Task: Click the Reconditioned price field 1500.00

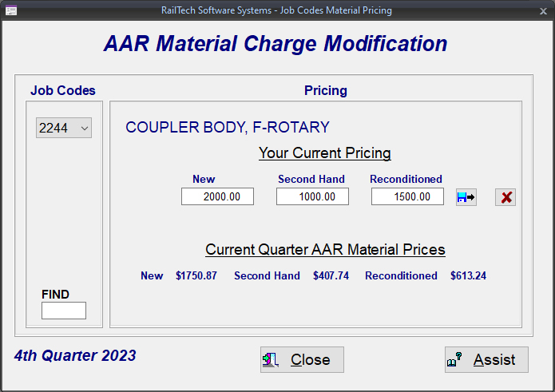Action: (407, 196)
